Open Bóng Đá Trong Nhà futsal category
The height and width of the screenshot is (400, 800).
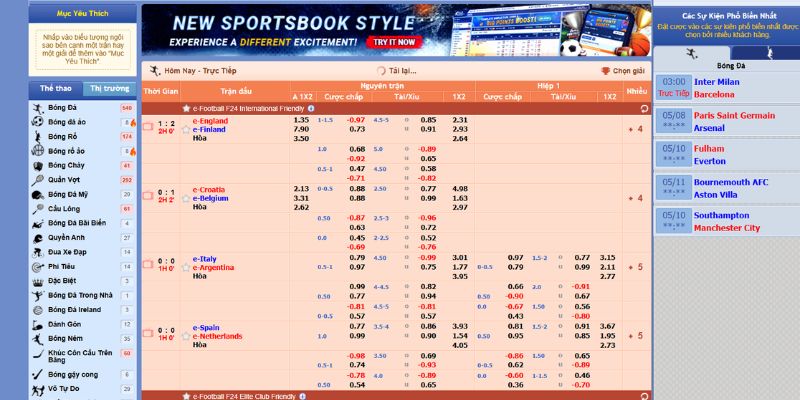pyautogui.click(x=81, y=295)
